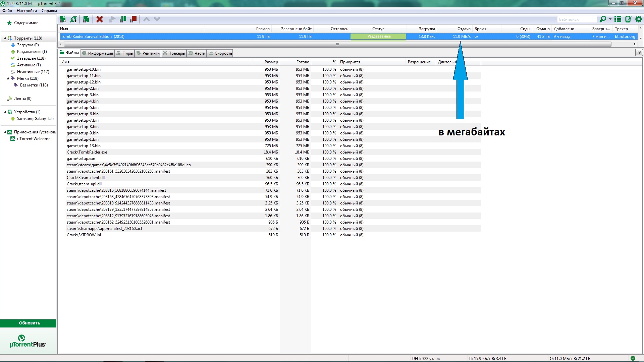The image size is (644, 362).
Task: Select the Tomb Raider Survival Edition torrent row
Action: pos(348,37)
